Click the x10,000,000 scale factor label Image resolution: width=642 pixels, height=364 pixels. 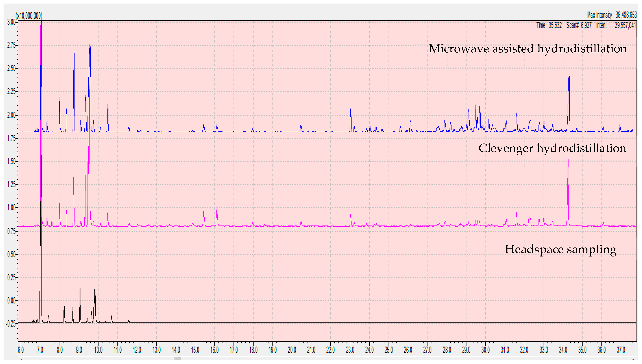[29, 16]
